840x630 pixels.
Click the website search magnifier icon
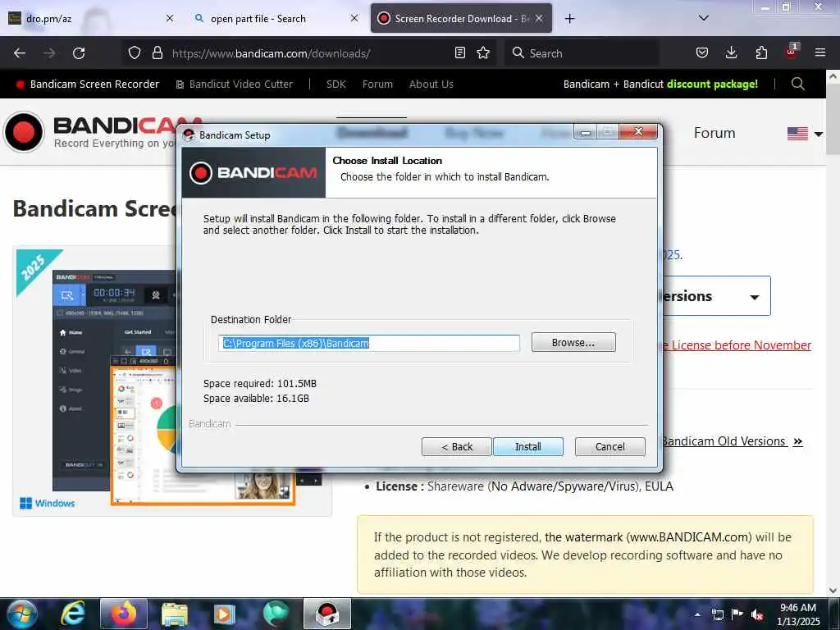[x=797, y=84]
